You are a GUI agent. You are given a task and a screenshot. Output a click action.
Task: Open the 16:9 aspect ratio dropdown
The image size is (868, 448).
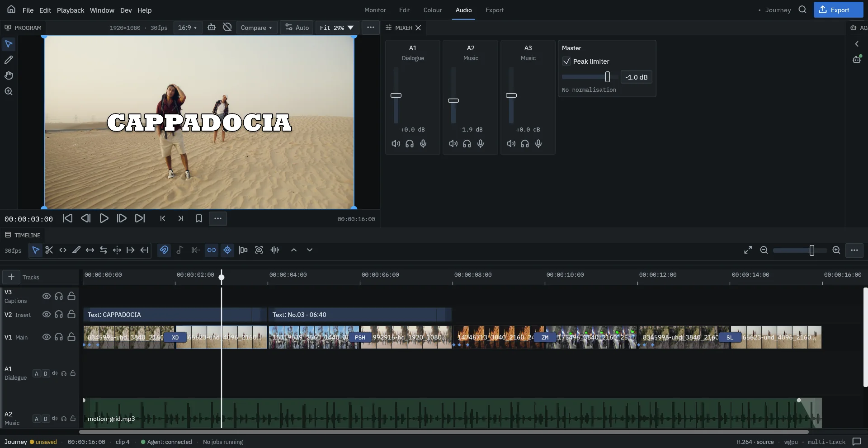pyautogui.click(x=188, y=28)
